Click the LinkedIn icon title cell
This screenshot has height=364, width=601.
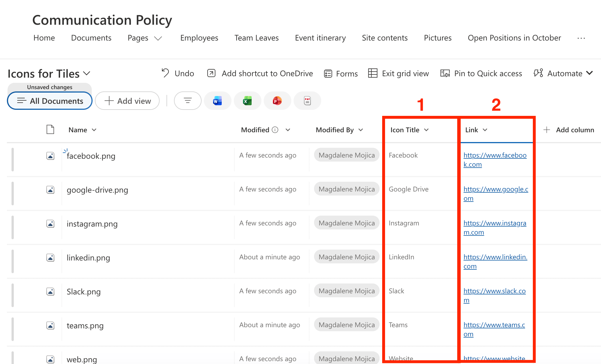(401, 257)
